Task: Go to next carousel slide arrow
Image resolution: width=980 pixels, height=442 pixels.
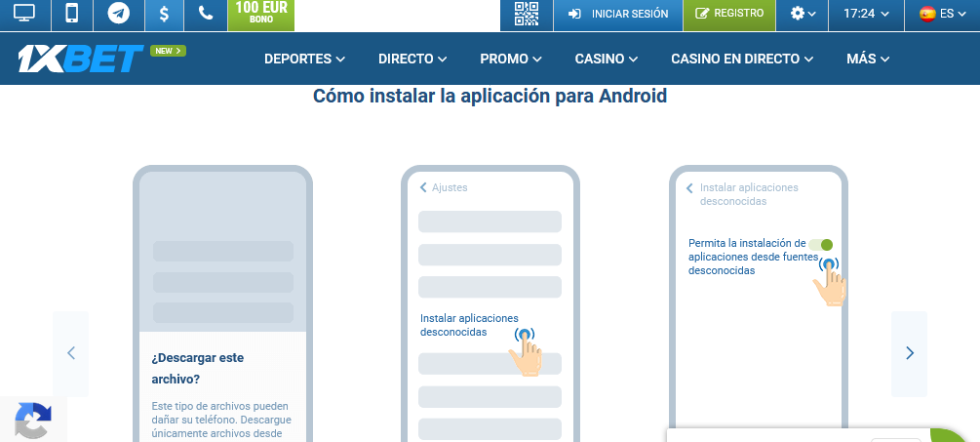Action: click(909, 353)
